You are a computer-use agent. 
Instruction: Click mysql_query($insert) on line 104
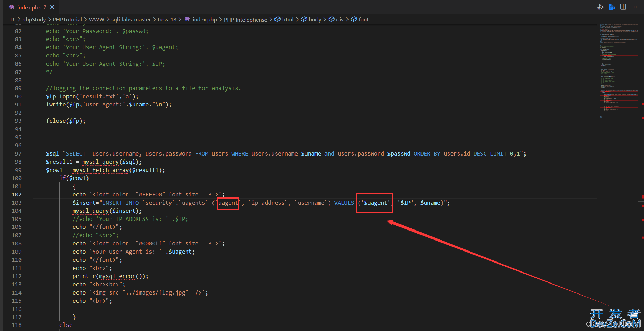106,211
